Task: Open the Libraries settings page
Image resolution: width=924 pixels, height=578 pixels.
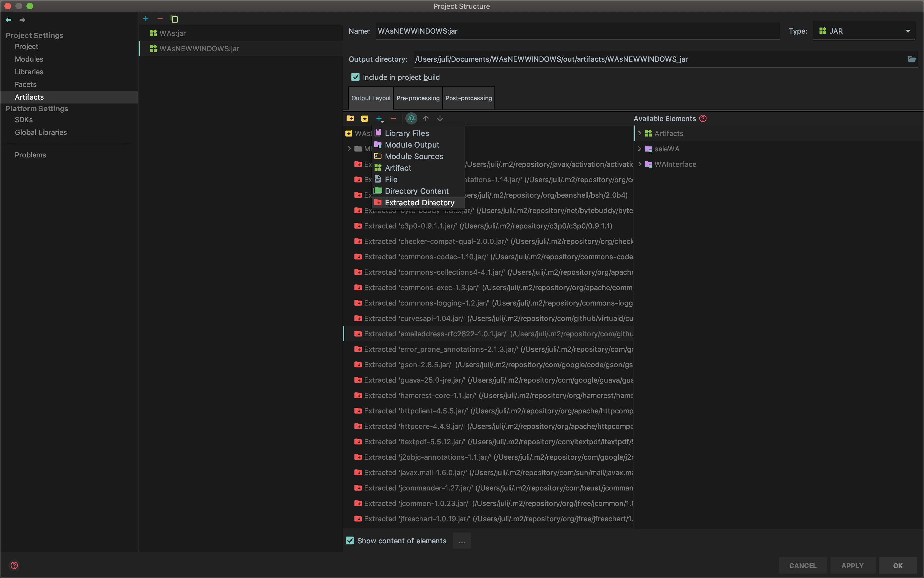Action: [69, 72]
